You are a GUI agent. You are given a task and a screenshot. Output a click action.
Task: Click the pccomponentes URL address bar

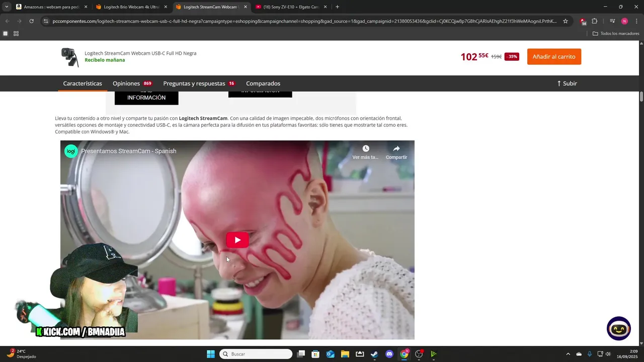pos(304,21)
